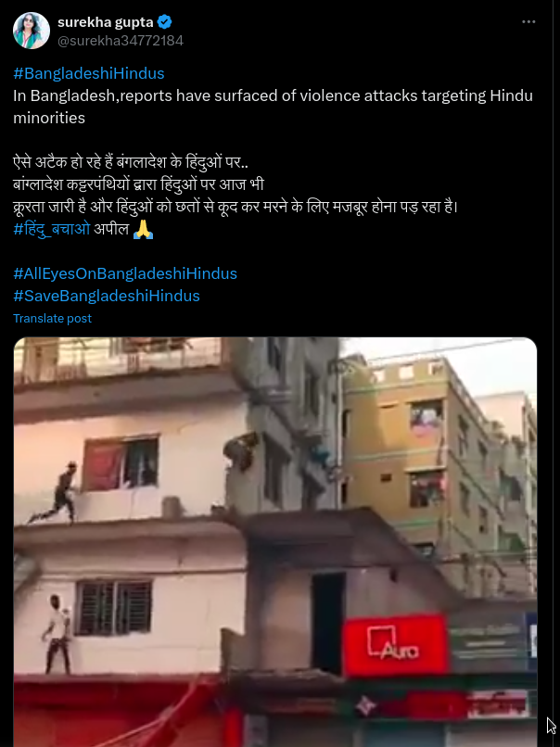This screenshot has height=747, width=560.
Task: Click the Hindi line starting क्रूरता जारी
Action: click(235, 208)
